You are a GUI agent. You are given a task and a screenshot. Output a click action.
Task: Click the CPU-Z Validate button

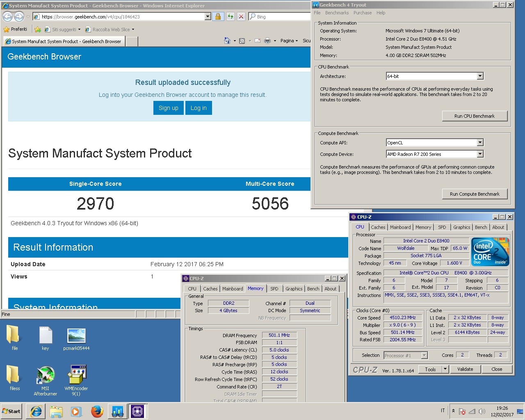[465, 369]
